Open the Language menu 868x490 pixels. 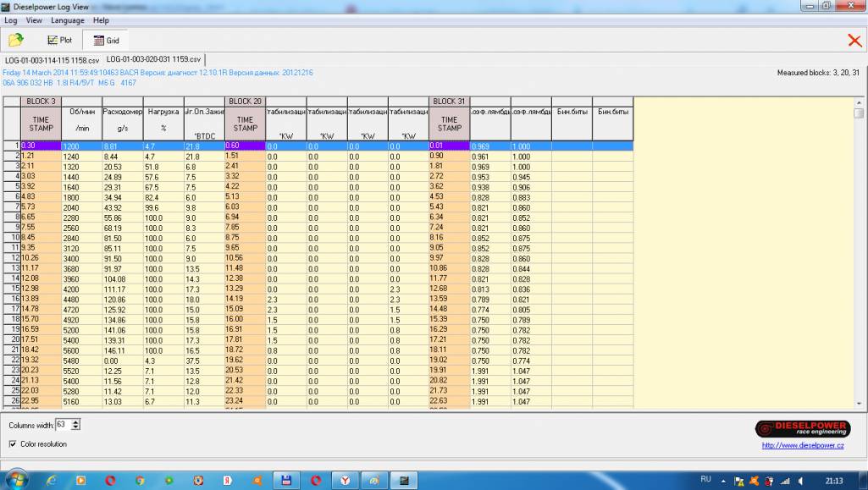[x=67, y=20]
